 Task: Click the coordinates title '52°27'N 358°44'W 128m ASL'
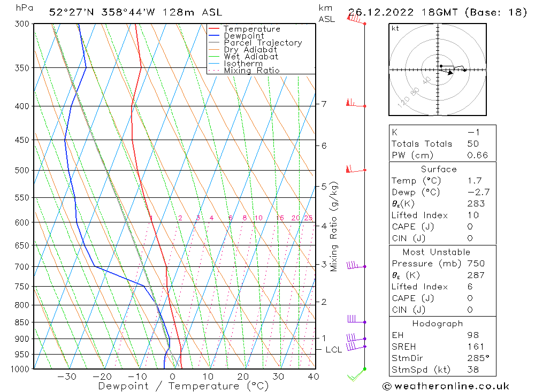click(135, 12)
